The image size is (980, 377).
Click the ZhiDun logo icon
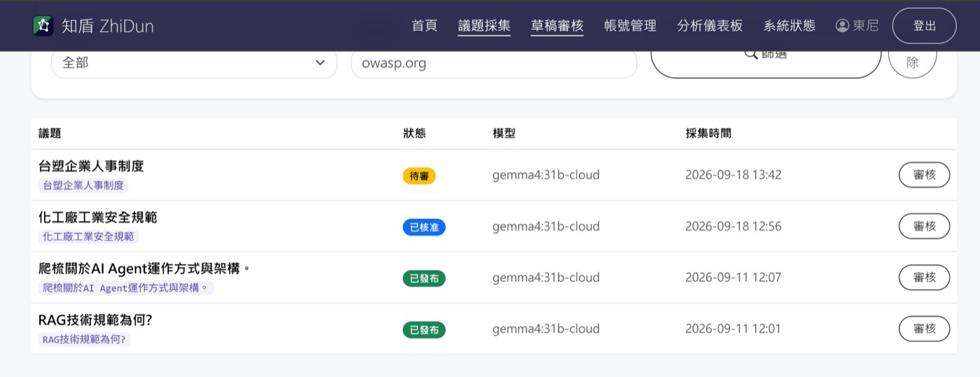[x=43, y=26]
